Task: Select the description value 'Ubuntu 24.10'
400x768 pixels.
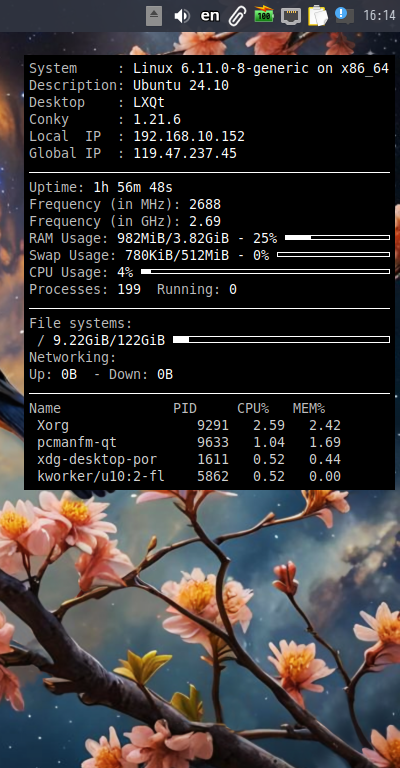Action: 181,86
